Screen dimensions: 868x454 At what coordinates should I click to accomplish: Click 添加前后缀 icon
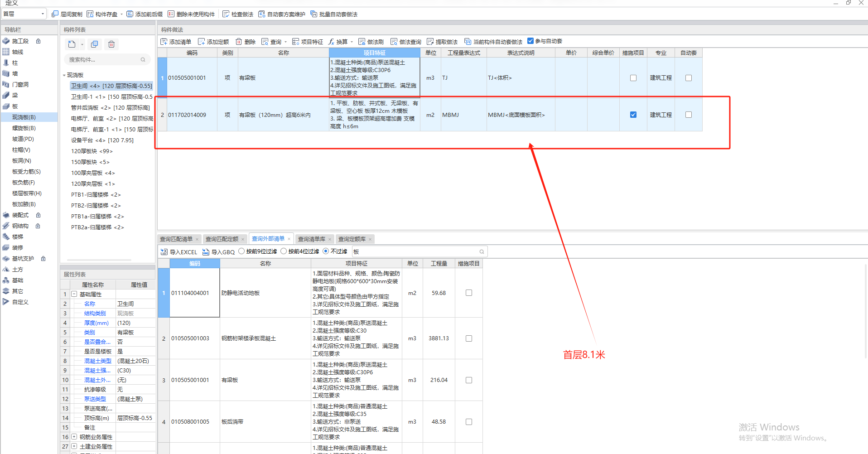point(130,14)
